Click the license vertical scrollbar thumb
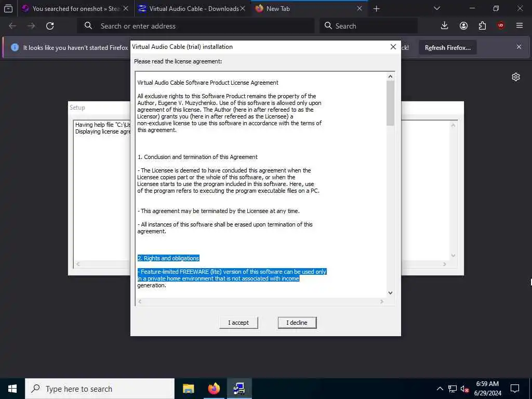 tap(390, 103)
